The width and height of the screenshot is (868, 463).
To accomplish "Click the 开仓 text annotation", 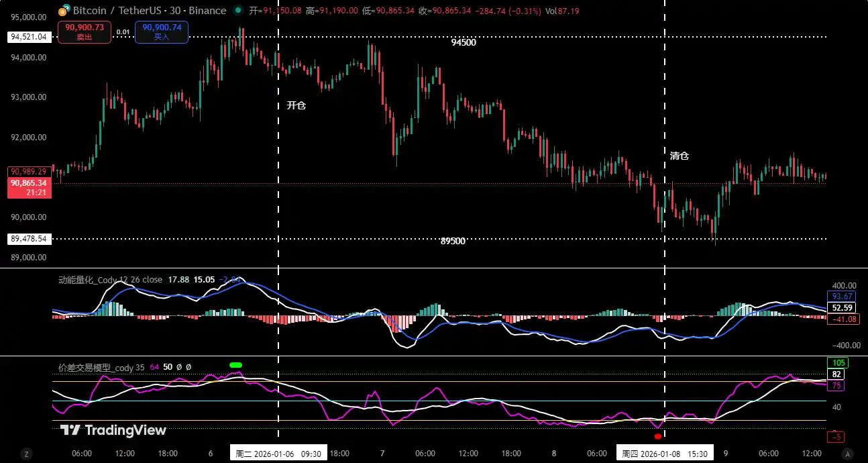I will coord(296,105).
